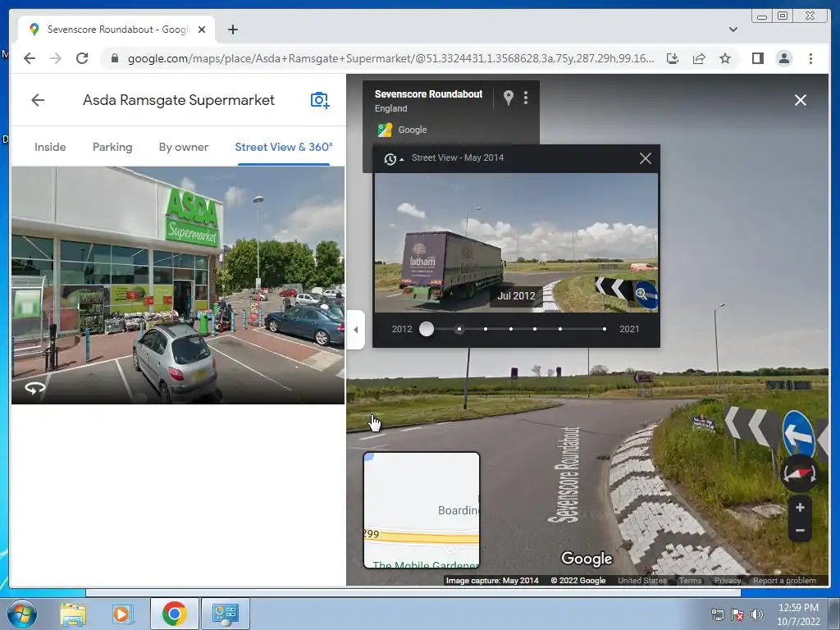840x630 pixels.
Task: Click the Chrome taskbar icon
Action: click(x=174, y=614)
